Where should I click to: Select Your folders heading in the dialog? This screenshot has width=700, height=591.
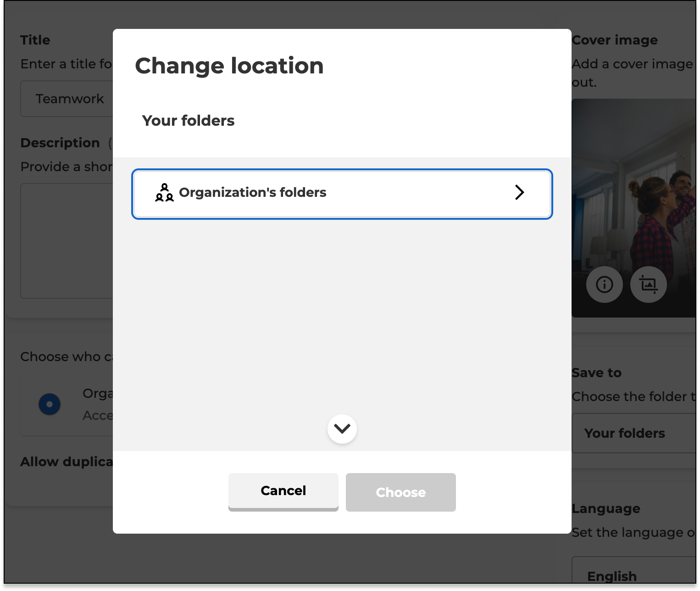click(188, 121)
